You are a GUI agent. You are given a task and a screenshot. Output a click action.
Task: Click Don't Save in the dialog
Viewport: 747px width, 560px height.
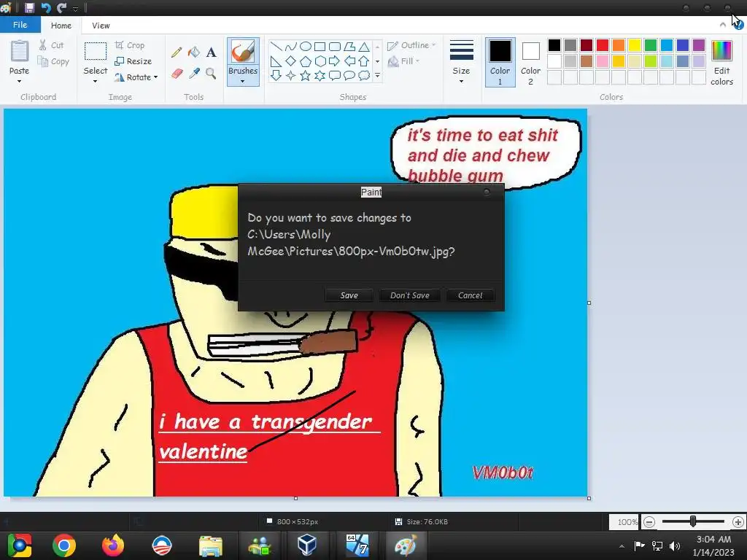410,295
